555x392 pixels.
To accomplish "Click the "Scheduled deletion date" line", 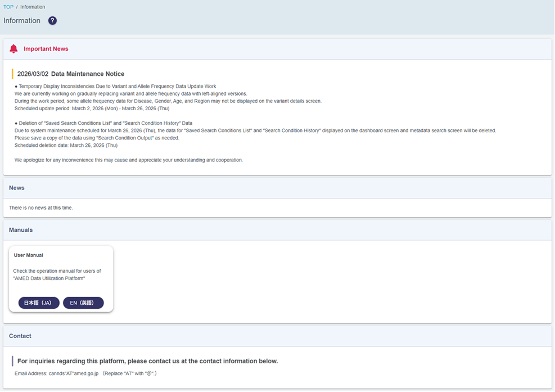I will (66, 145).
